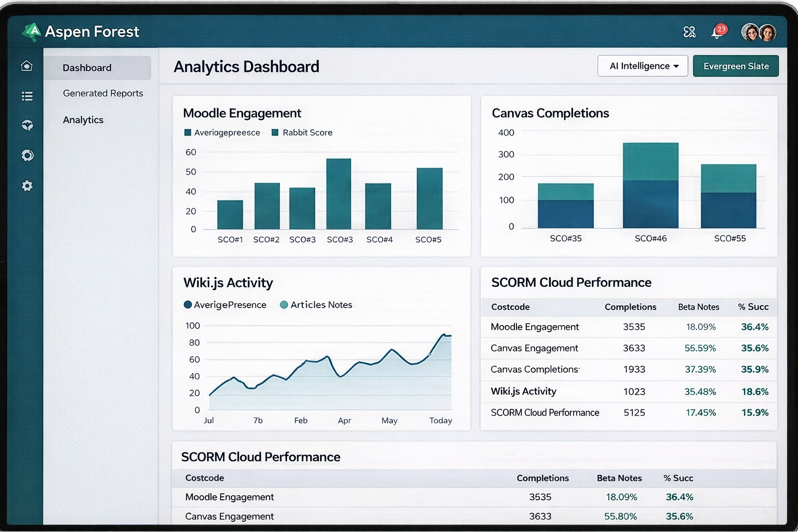Toggle the Articles Notes legend series
798x532 pixels.
[316, 305]
